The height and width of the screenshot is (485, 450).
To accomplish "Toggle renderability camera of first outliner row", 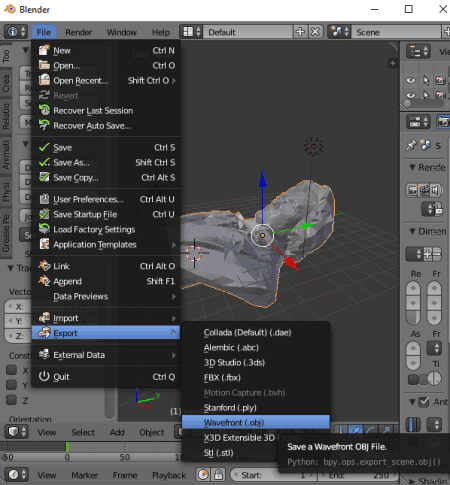I will pyautogui.click(x=440, y=80).
